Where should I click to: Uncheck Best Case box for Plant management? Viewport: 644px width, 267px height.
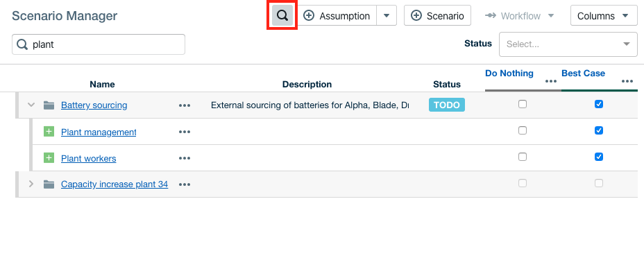[599, 130]
